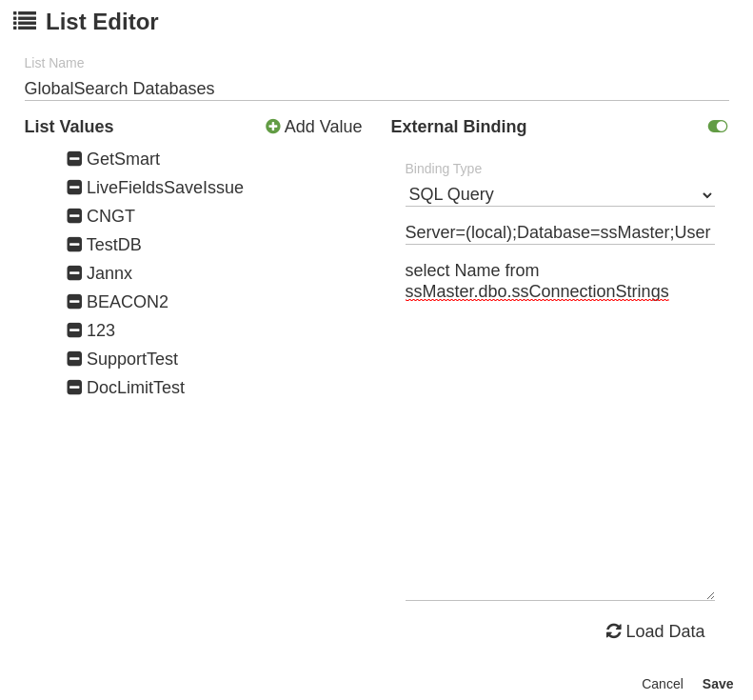
Task: Click inside the SQL query text area
Action: [x=560, y=429]
